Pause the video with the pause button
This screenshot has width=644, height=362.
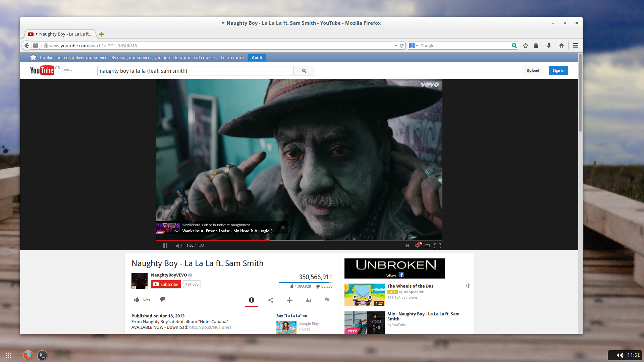[x=165, y=246]
